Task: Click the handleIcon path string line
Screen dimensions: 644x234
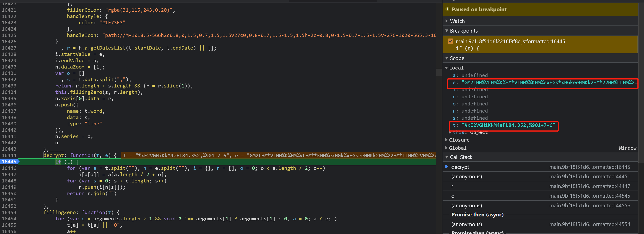Action: (251, 35)
